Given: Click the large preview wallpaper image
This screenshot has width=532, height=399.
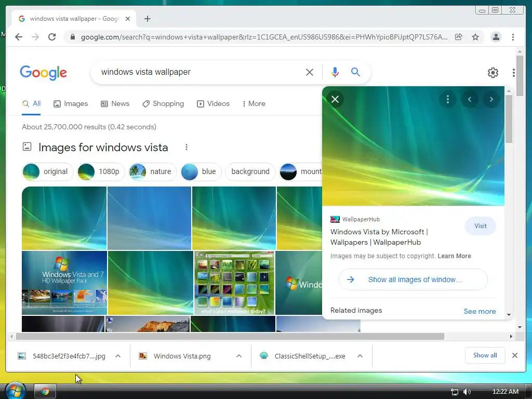Looking at the screenshot, I should coord(413,146).
